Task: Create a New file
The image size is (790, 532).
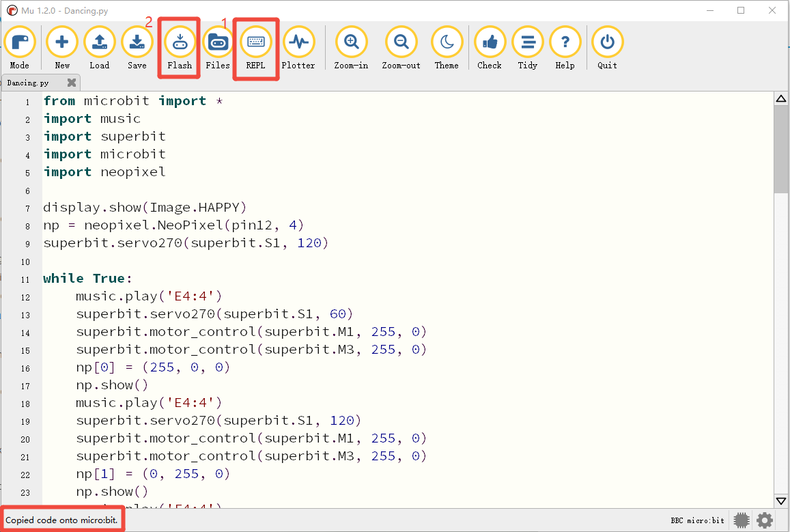Action: (62, 48)
